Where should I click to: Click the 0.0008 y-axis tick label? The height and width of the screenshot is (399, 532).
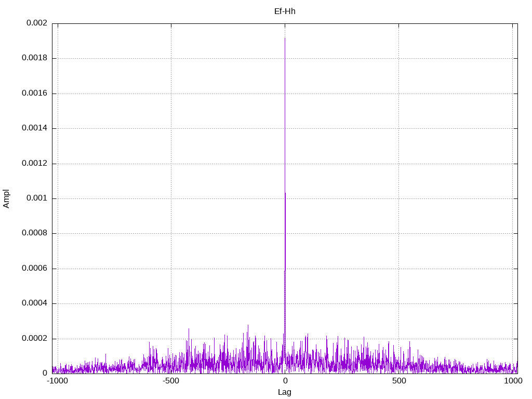(34, 233)
